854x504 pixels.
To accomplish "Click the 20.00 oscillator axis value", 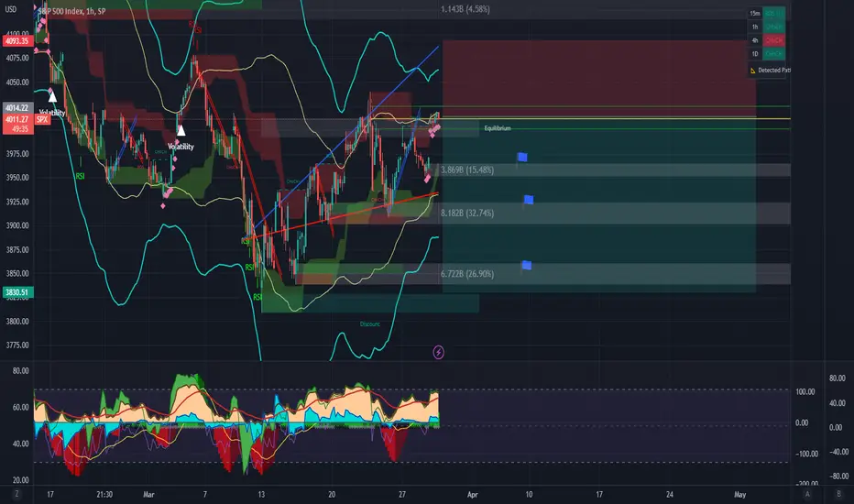I will point(21,480).
